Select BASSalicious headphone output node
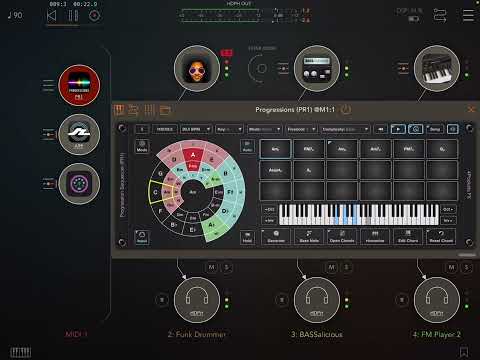The image size is (480, 360). pyautogui.click(x=317, y=300)
